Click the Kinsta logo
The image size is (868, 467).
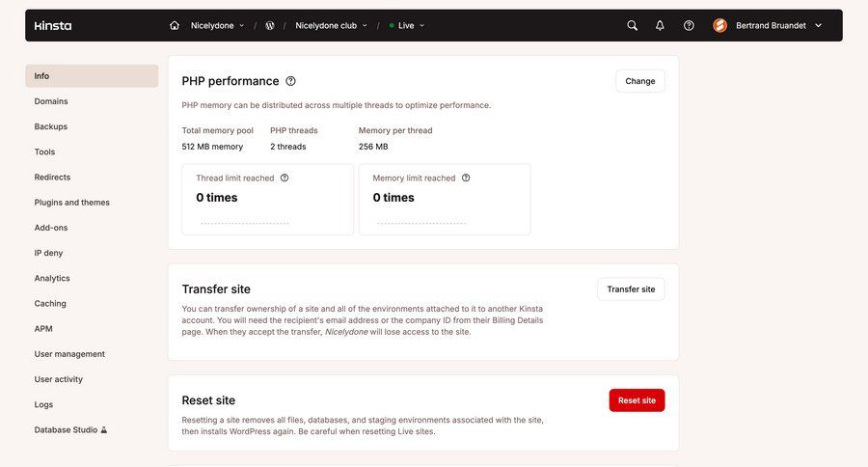[x=53, y=26]
